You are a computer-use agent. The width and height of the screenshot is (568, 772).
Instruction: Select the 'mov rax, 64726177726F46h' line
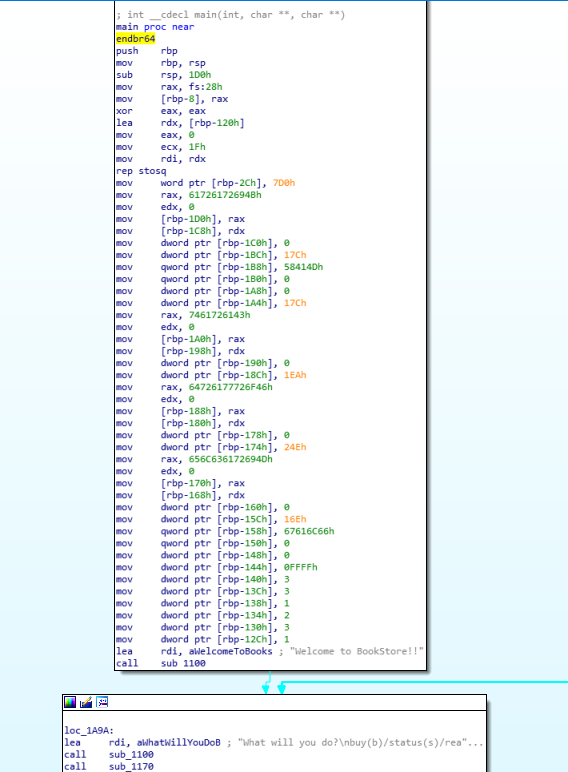pos(194,387)
